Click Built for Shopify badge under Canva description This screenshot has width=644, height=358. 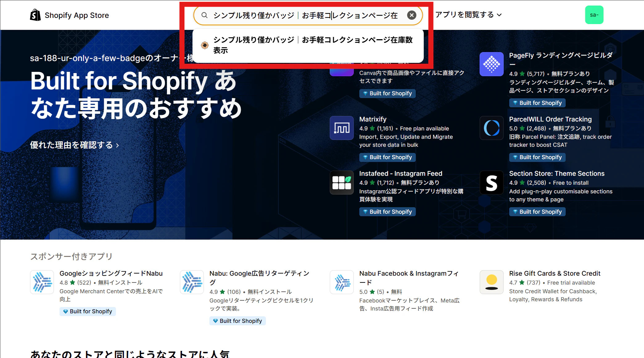(x=387, y=93)
